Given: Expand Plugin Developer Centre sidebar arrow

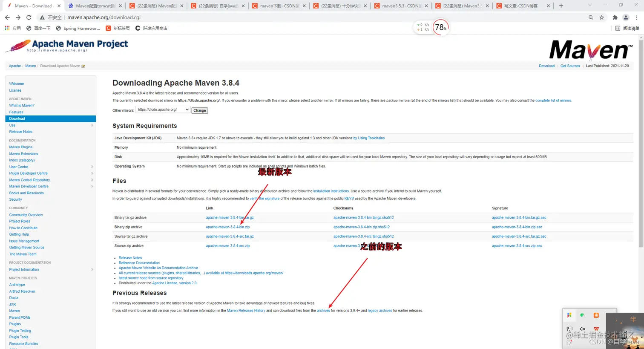Looking at the screenshot, I should 92,173.
